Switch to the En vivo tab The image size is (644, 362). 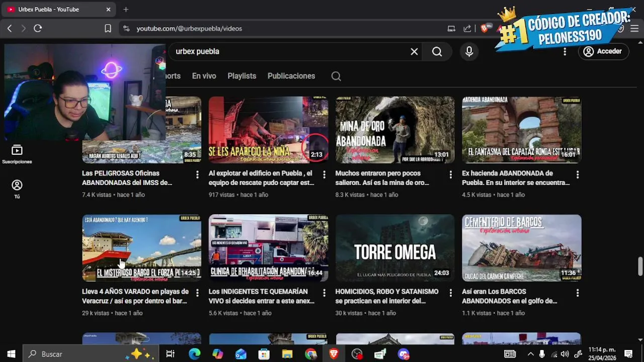tap(204, 76)
